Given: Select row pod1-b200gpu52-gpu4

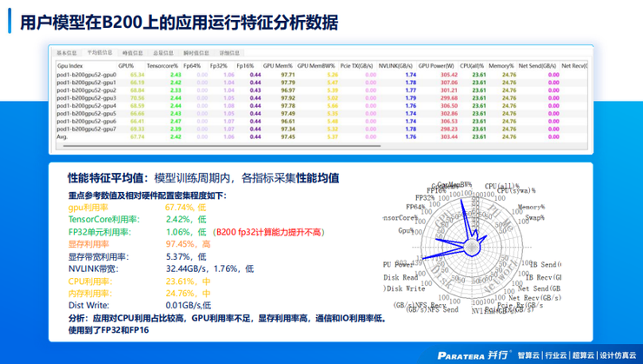Looking at the screenshot, I should 321,106.
